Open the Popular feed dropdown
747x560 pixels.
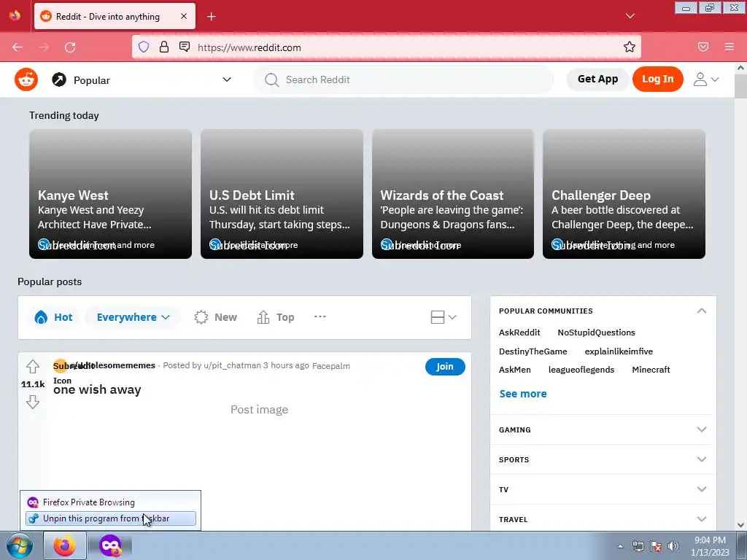click(x=142, y=79)
